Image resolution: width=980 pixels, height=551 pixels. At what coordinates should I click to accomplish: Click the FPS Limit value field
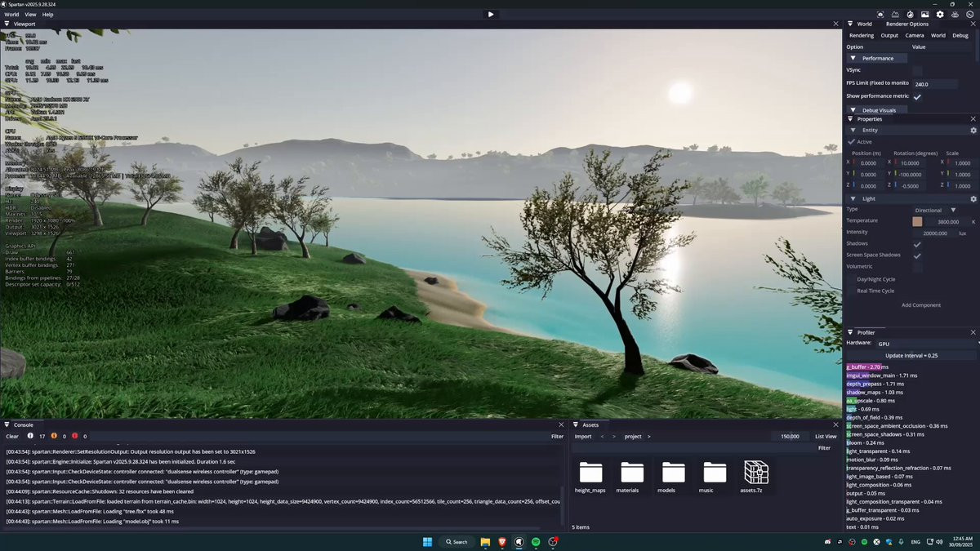[x=935, y=84]
